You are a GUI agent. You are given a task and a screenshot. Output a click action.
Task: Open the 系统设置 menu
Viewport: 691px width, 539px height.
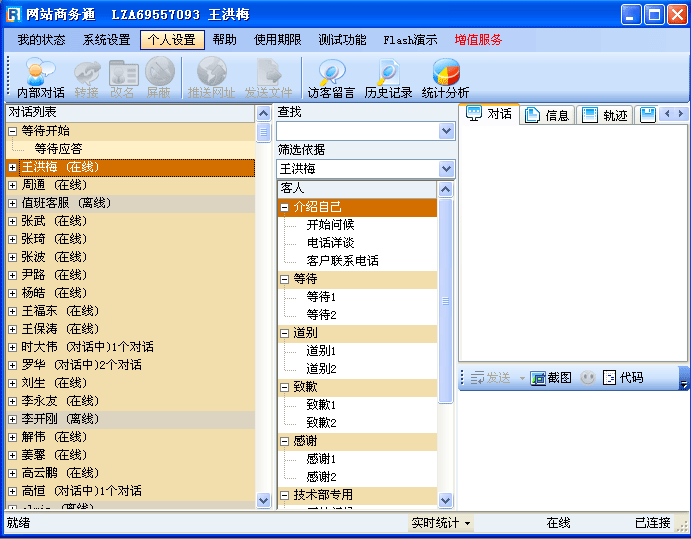[106, 40]
